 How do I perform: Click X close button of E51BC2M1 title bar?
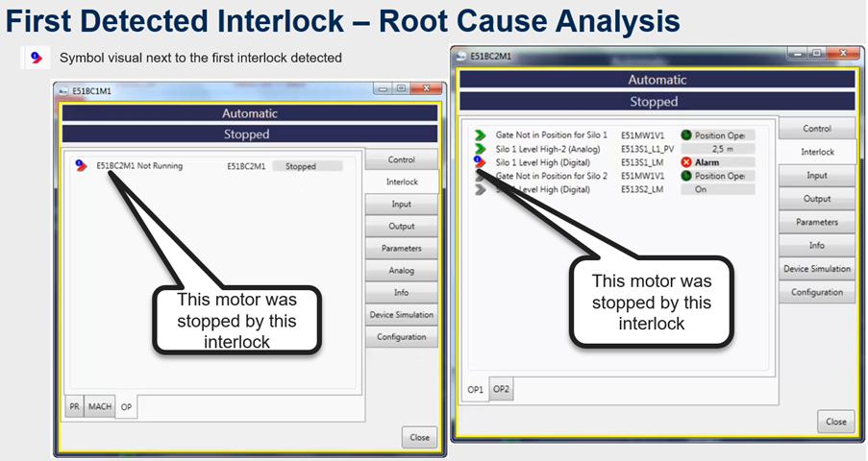843,53
